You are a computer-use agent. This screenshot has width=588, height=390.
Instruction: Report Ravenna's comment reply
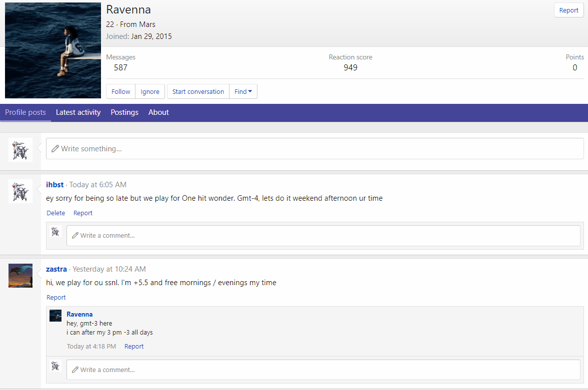[134, 347]
